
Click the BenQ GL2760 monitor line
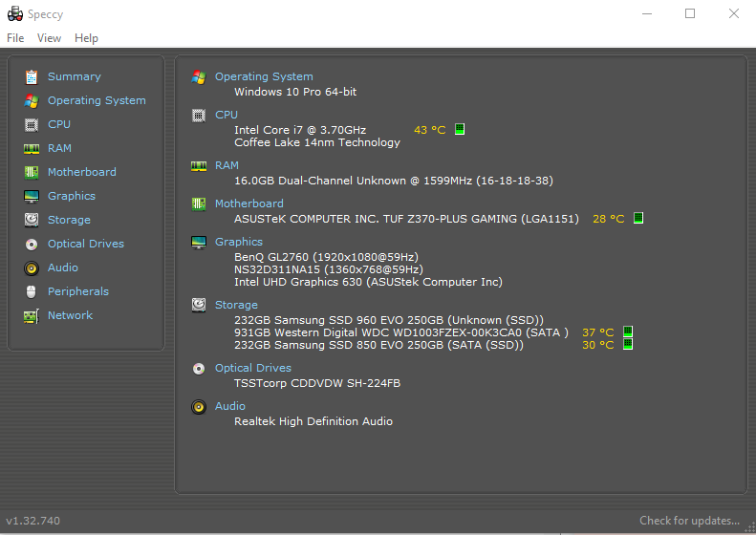(326, 257)
